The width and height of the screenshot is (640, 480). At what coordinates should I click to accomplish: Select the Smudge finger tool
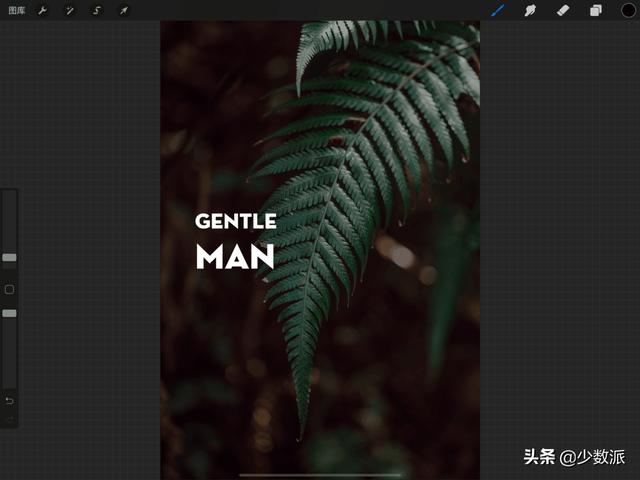(530, 10)
